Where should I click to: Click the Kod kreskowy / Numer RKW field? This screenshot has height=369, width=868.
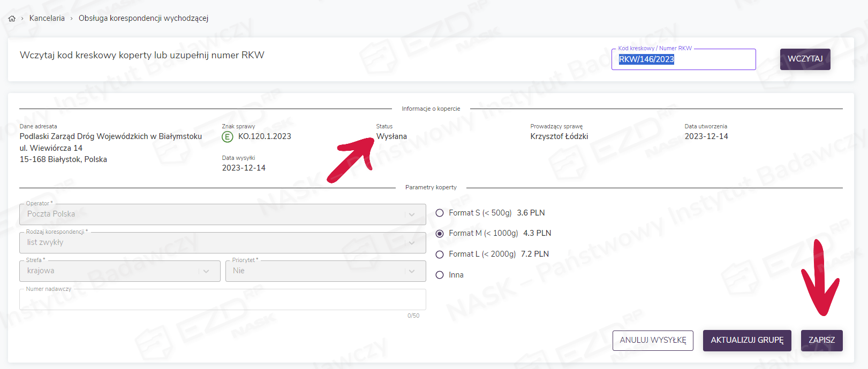683,59
